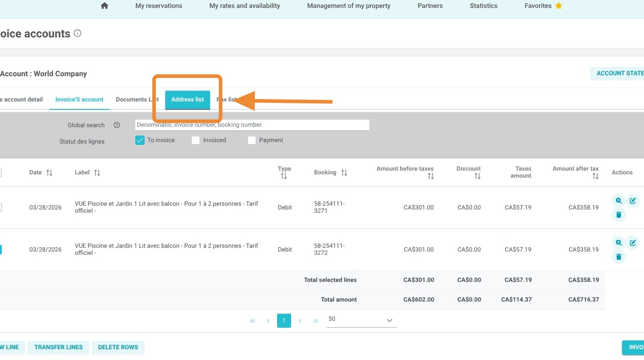The height and width of the screenshot is (360, 644).
Task: Check the Invoiced status filter
Action: [x=196, y=140]
